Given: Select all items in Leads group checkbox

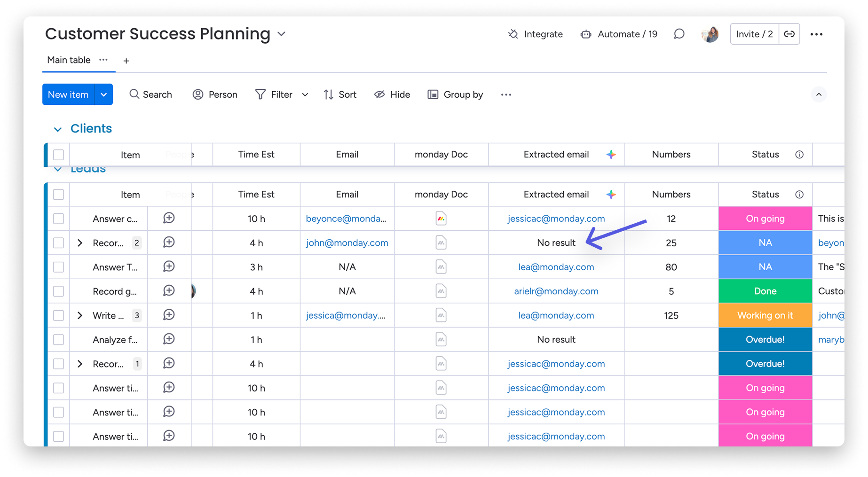Looking at the screenshot, I should coord(58,195).
